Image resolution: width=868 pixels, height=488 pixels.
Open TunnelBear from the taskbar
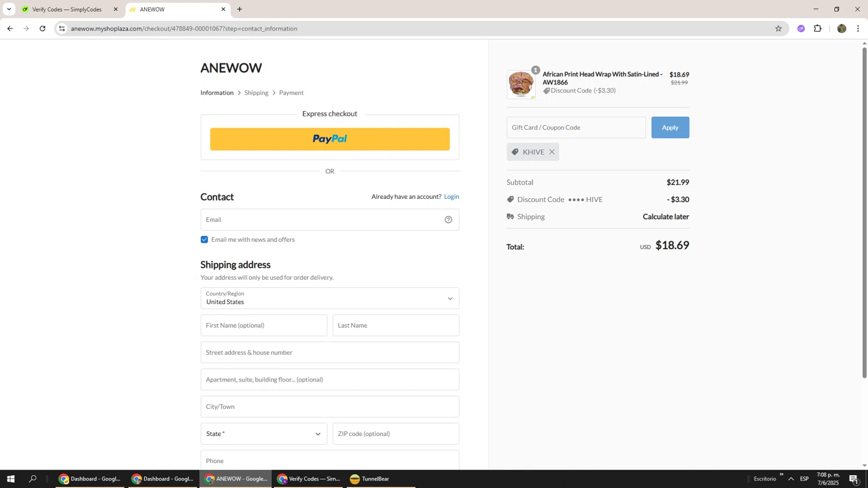pos(381,479)
